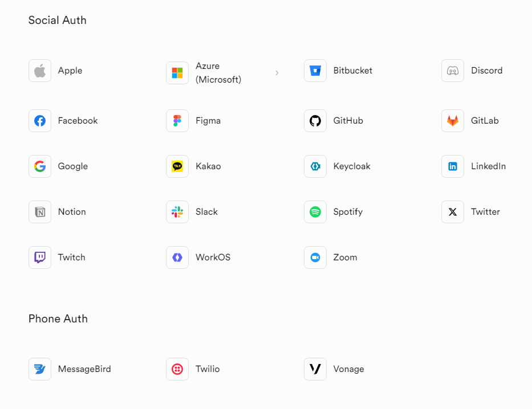Open the Discord icon tile
The height and width of the screenshot is (409, 532).
[453, 71]
